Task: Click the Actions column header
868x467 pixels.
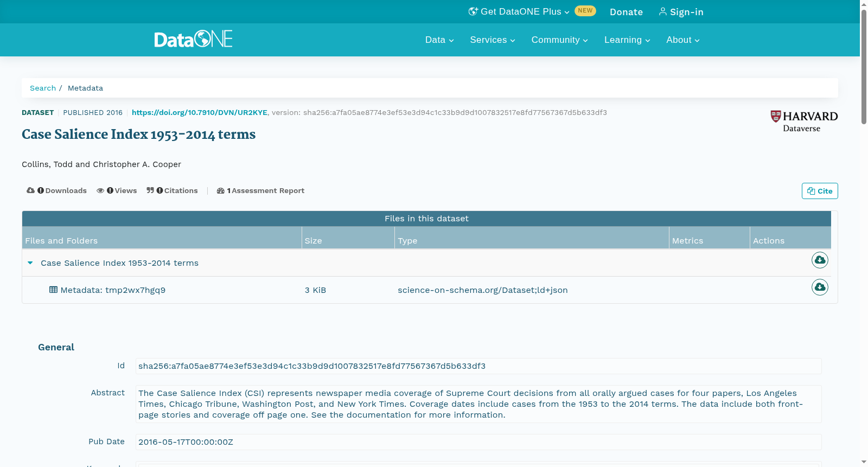Action: pos(790,238)
